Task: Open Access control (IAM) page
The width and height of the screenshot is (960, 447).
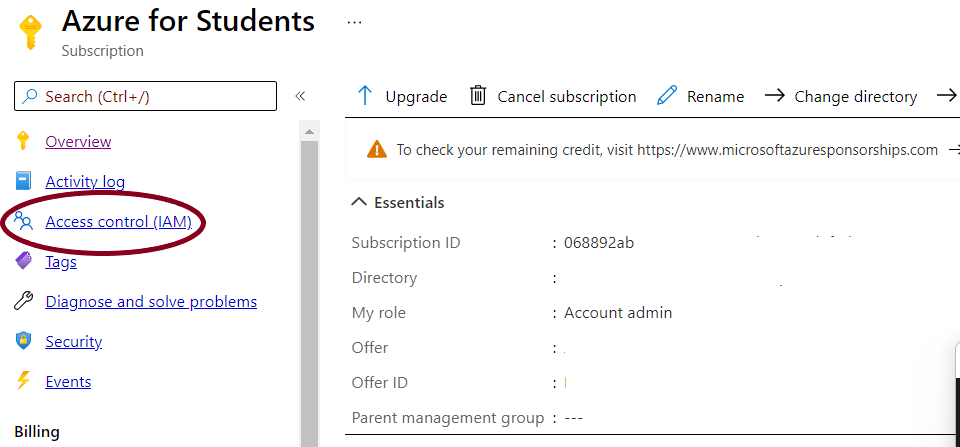Action: (x=118, y=222)
